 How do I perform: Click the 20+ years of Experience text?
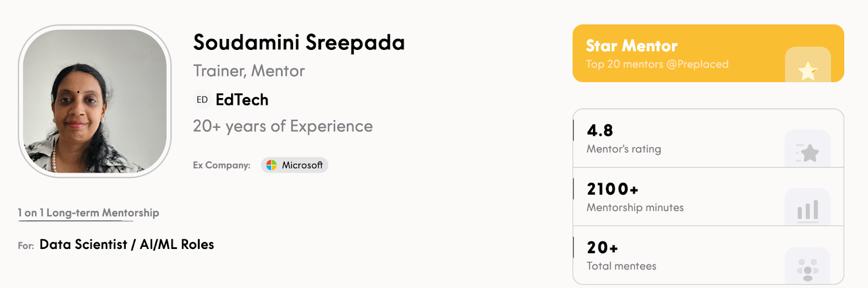point(283,126)
